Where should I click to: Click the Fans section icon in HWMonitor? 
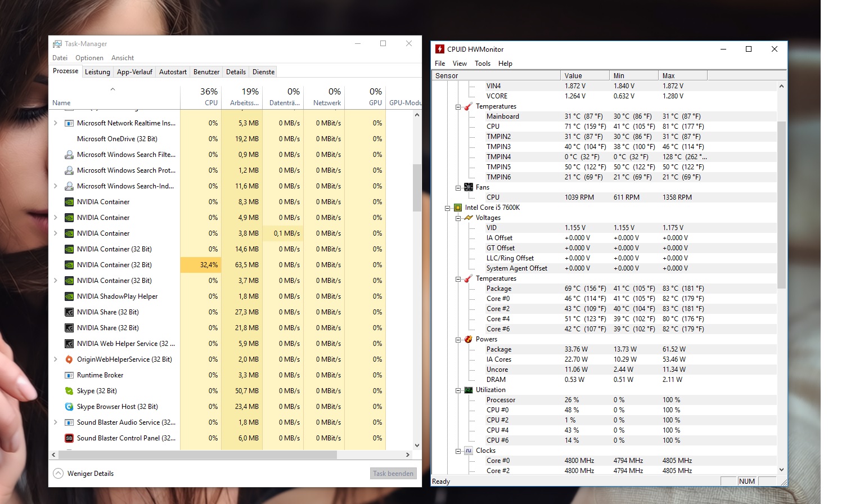pos(469,187)
